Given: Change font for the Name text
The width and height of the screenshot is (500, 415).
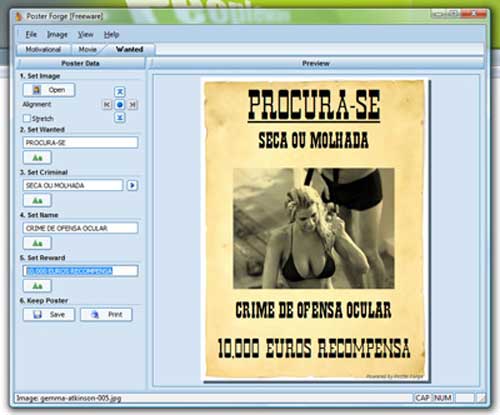Looking at the screenshot, I should (37, 243).
